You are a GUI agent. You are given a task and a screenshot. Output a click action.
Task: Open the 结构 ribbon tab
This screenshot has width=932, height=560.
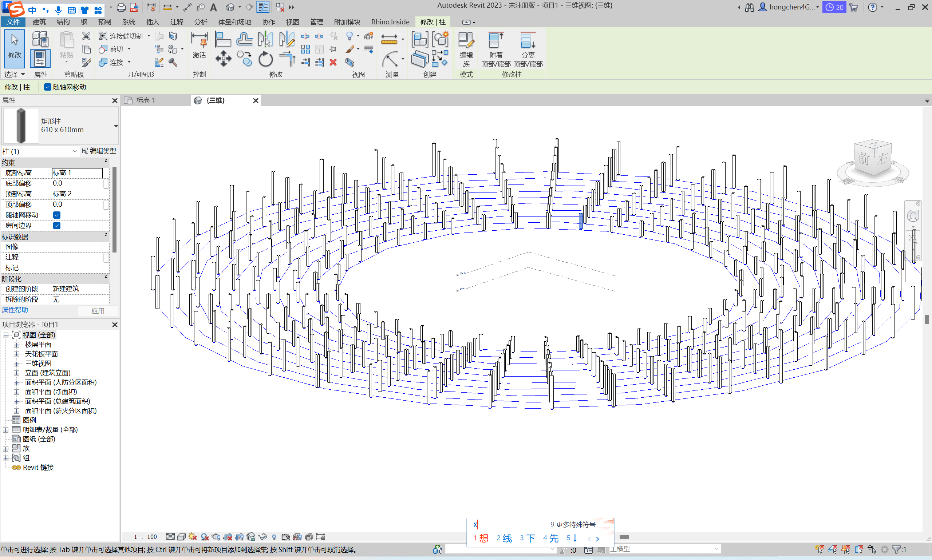63,22
